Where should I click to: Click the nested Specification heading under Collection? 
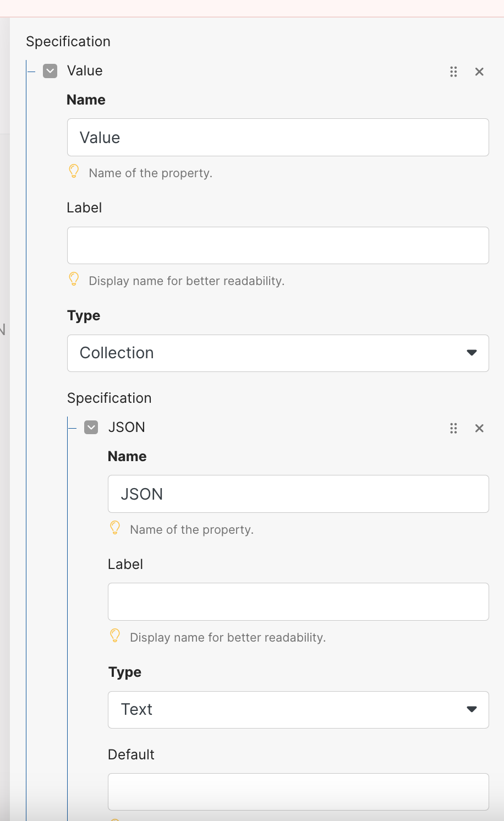click(109, 398)
